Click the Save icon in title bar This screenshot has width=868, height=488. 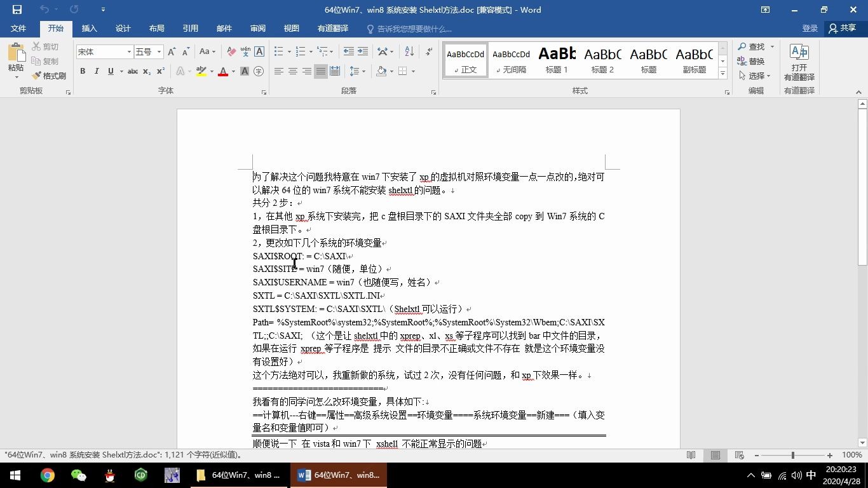[x=17, y=10]
